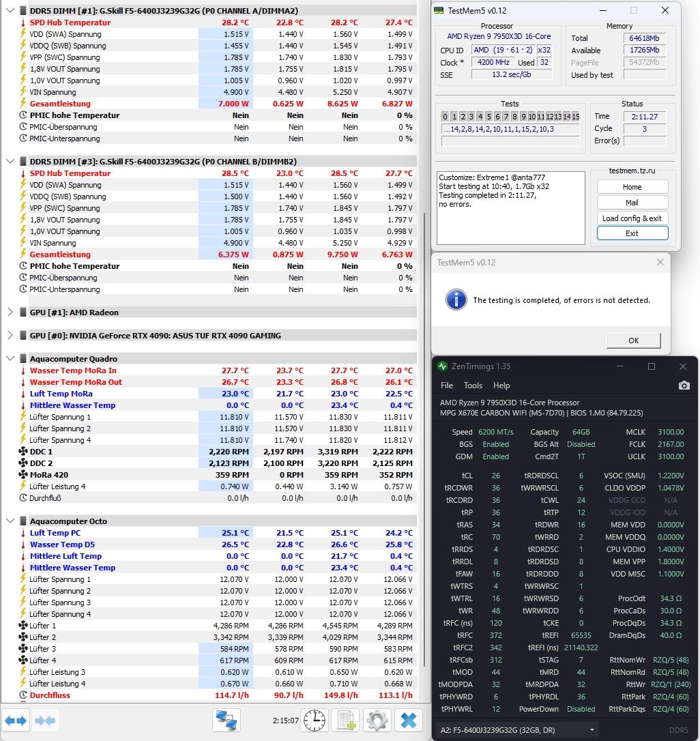Click the HWiNFO logging sheet icon
The height and width of the screenshot is (741, 700).
click(x=346, y=721)
